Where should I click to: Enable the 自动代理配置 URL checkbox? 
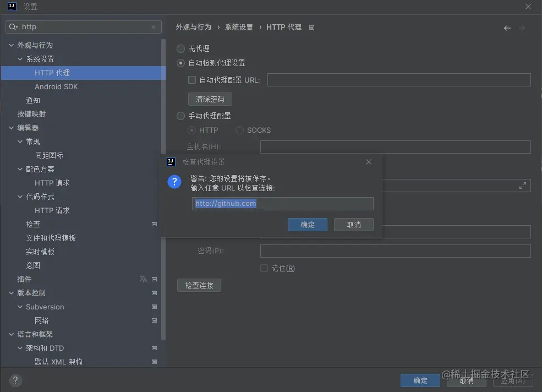tap(192, 80)
